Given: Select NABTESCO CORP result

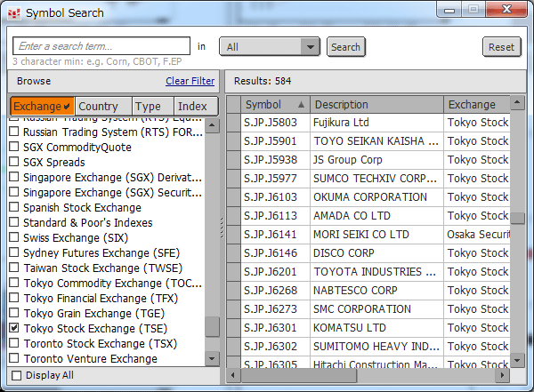Looking at the screenshot, I should [376, 291].
